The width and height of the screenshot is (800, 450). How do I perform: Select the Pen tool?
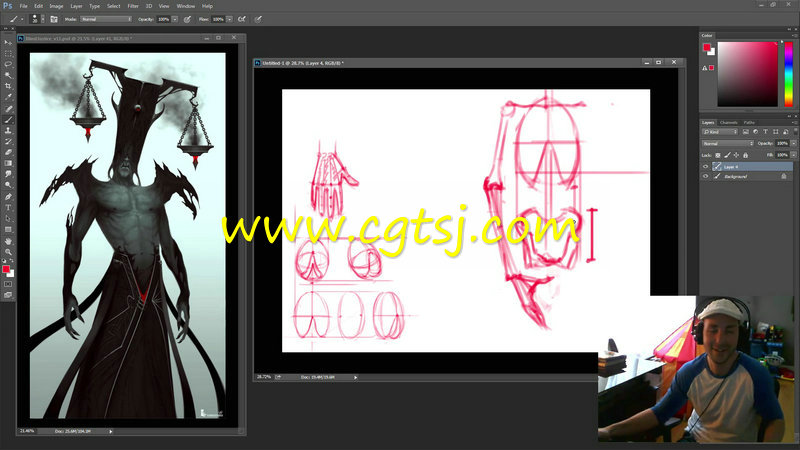coord(8,196)
